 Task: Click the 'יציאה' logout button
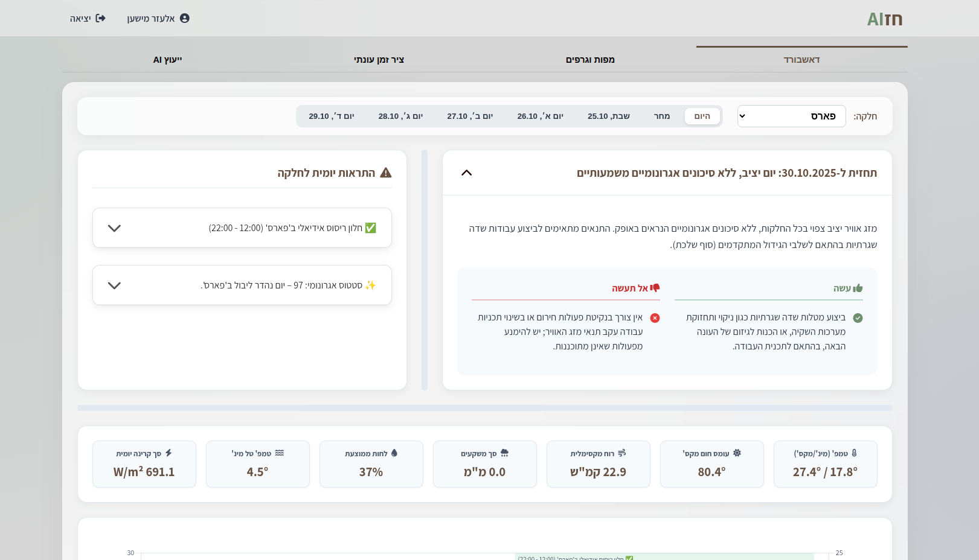88,19
